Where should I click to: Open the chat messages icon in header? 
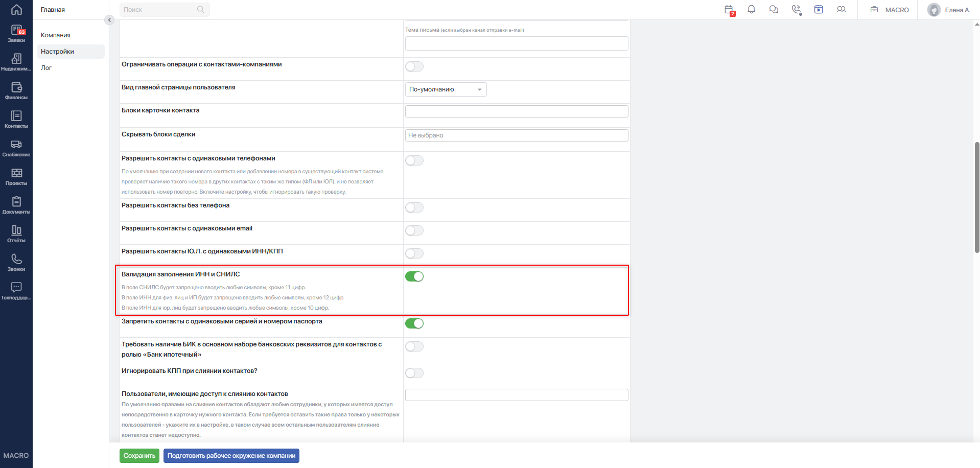[x=774, y=9]
